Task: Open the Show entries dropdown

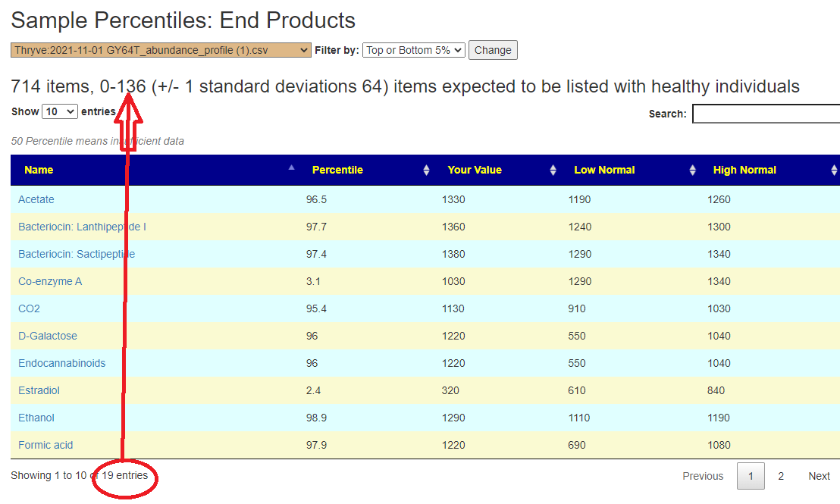Action: coord(59,111)
